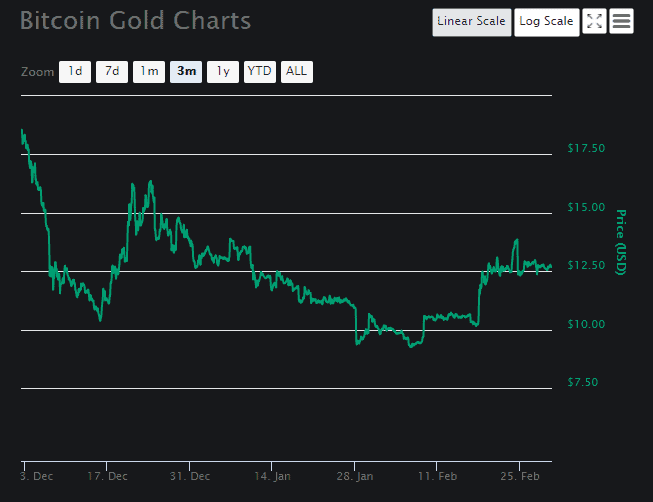The width and height of the screenshot is (653, 502).
Task: Set zoom range to 1m
Action: (149, 72)
